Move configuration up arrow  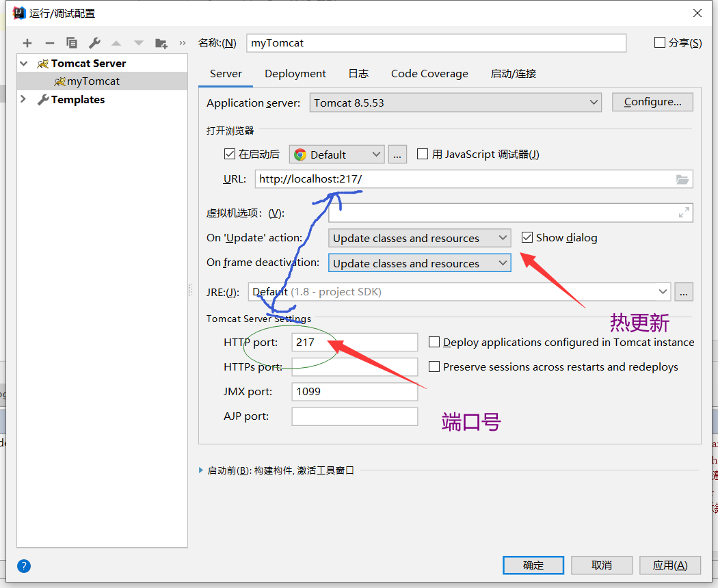pos(116,43)
